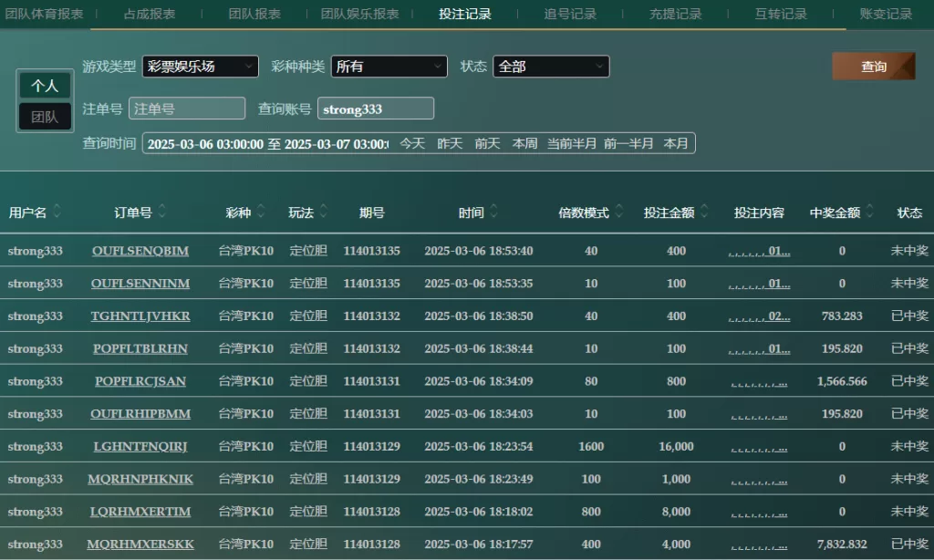Click sort icon next to 订单号 header
Screen dimensions: 934x560
(162, 213)
